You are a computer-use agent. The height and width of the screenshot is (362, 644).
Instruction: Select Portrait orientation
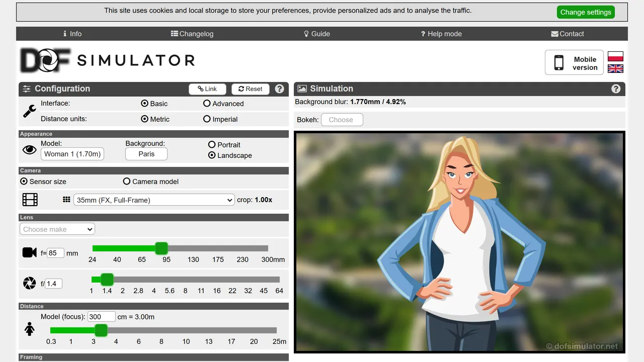click(x=212, y=144)
